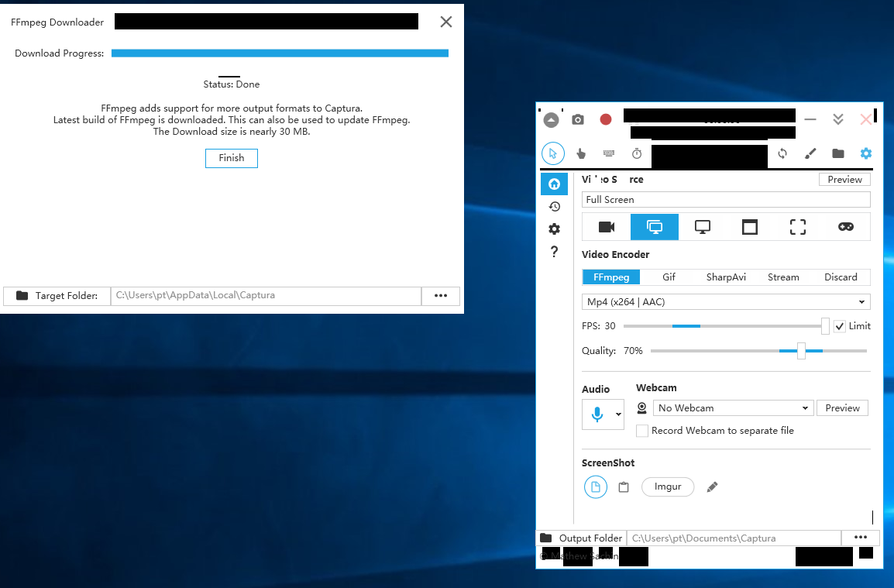Image resolution: width=894 pixels, height=588 pixels.
Task: Click the Output Folder folder icon
Action: pyautogui.click(x=545, y=538)
